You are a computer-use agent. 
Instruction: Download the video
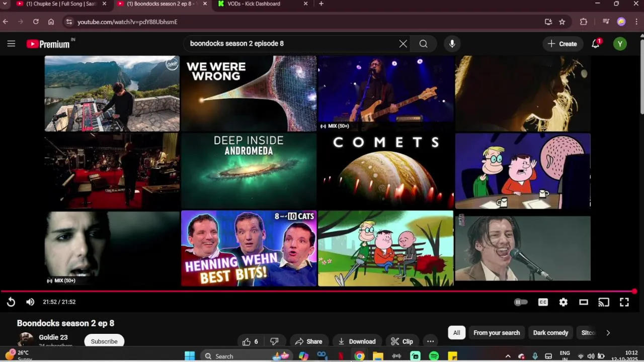click(x=357, y=341)
